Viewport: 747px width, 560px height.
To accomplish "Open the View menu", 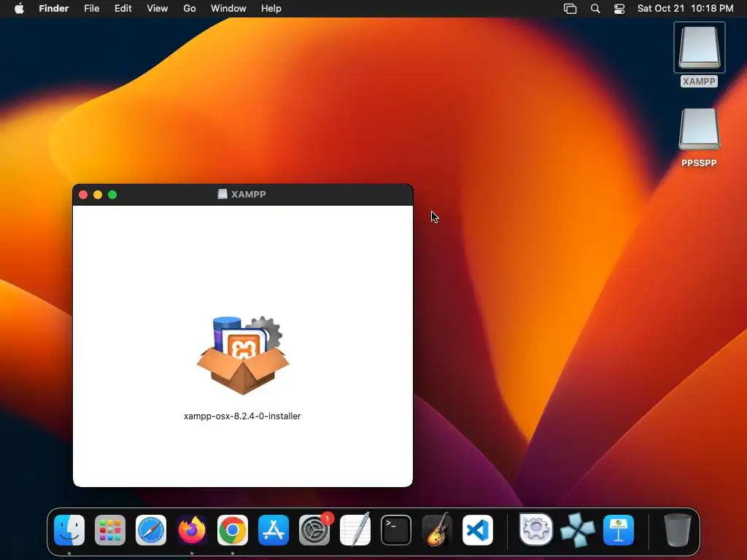I will click(158, 9).
